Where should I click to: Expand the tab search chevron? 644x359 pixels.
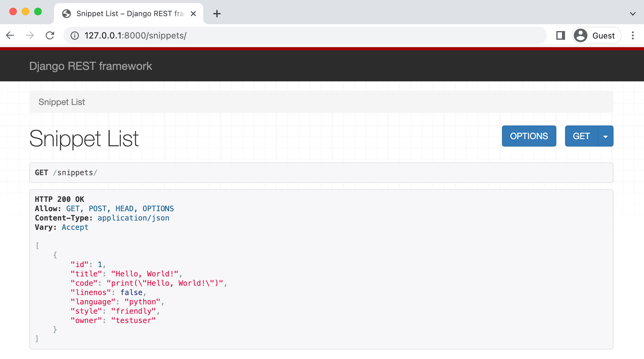pyautogui.click(x=632, y=14)
